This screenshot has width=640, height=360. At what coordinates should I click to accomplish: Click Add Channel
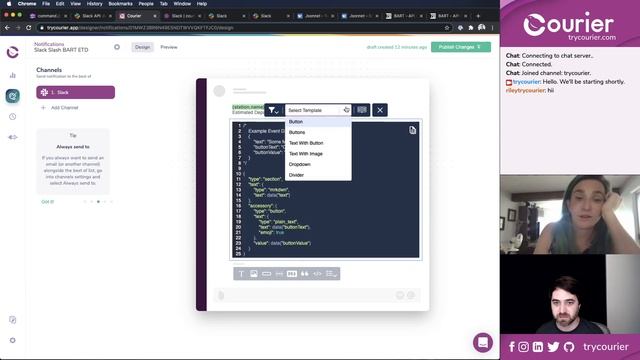pos(60,108)
